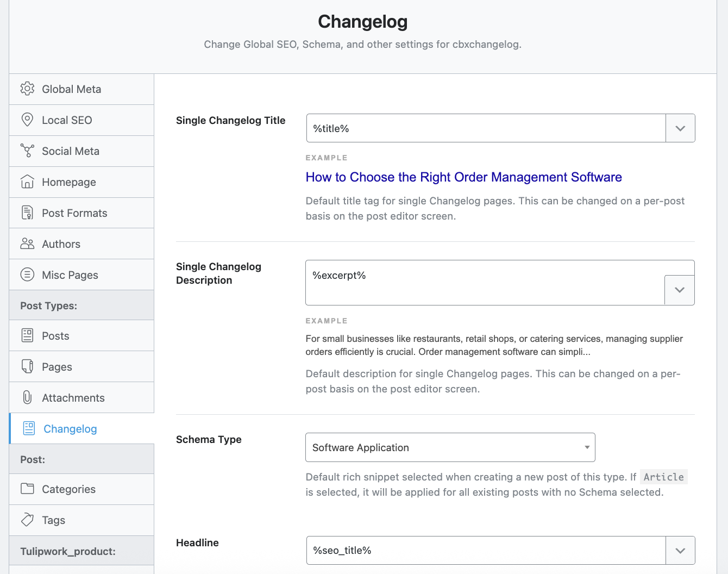Image resolution: width=728 pixels, height=574 pixels.
Task: Click the Authors people icon
Action: [x=27, y=244]
